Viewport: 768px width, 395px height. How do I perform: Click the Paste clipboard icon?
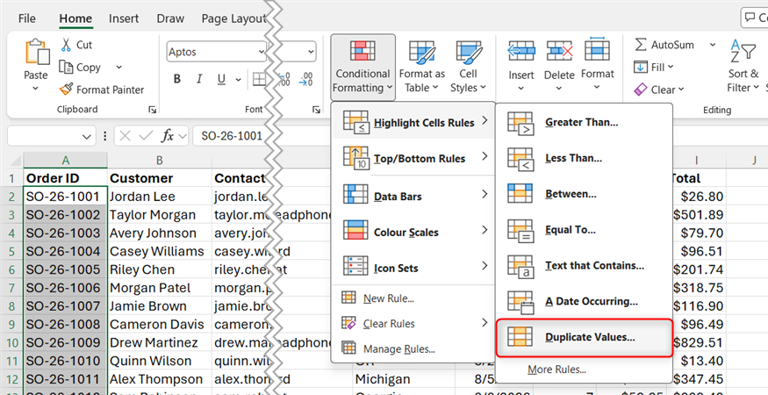(37, 52)
